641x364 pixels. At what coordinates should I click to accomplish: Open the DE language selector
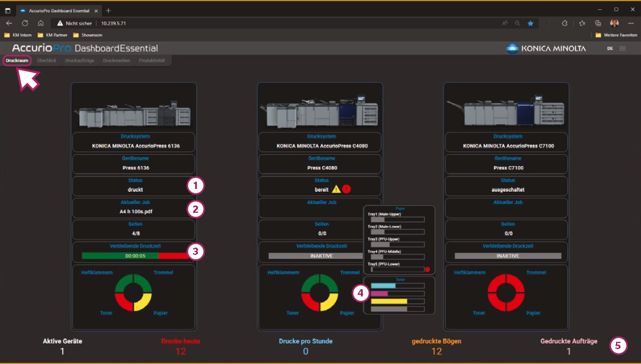pyautogui.click(x=610, y=48)
